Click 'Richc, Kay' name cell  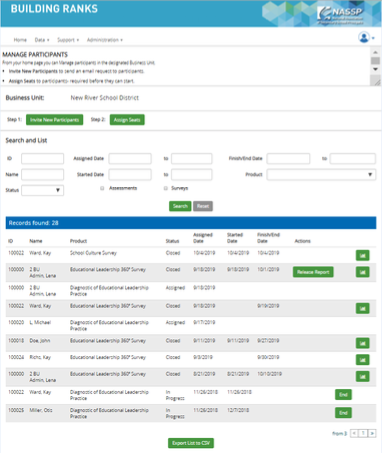tap(40, 357)
